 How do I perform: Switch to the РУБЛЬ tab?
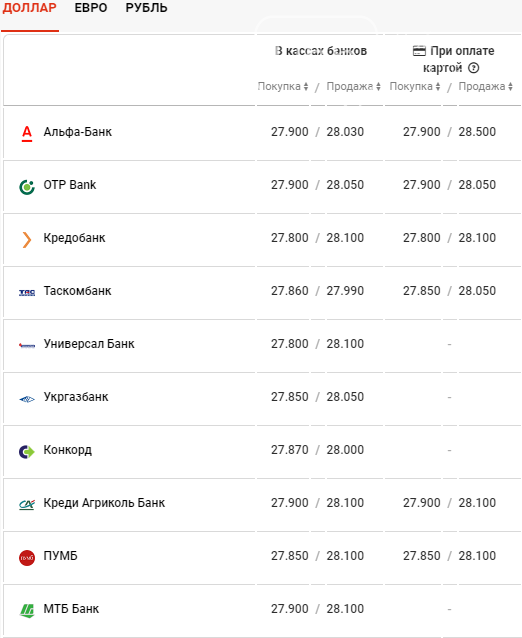click(x=146, y=8)
